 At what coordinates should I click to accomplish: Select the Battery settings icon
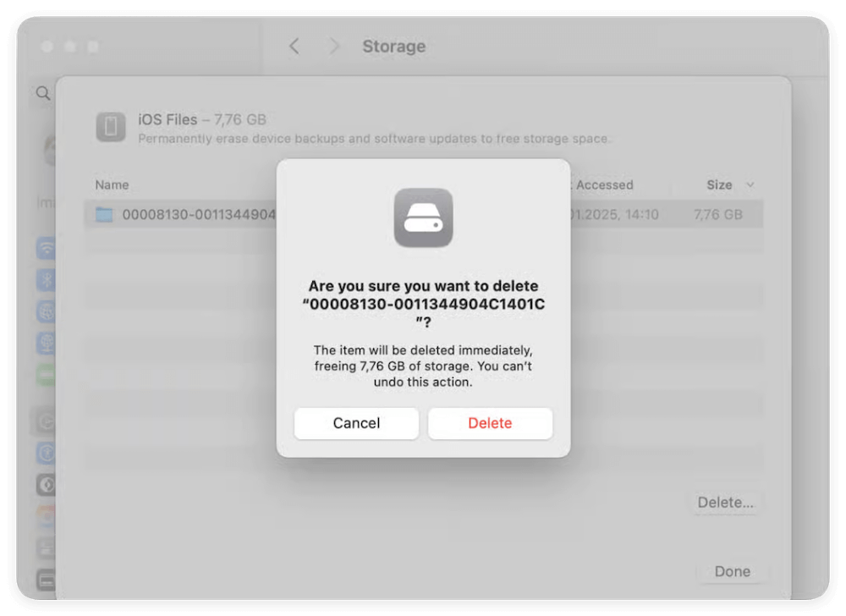[45, 367]
